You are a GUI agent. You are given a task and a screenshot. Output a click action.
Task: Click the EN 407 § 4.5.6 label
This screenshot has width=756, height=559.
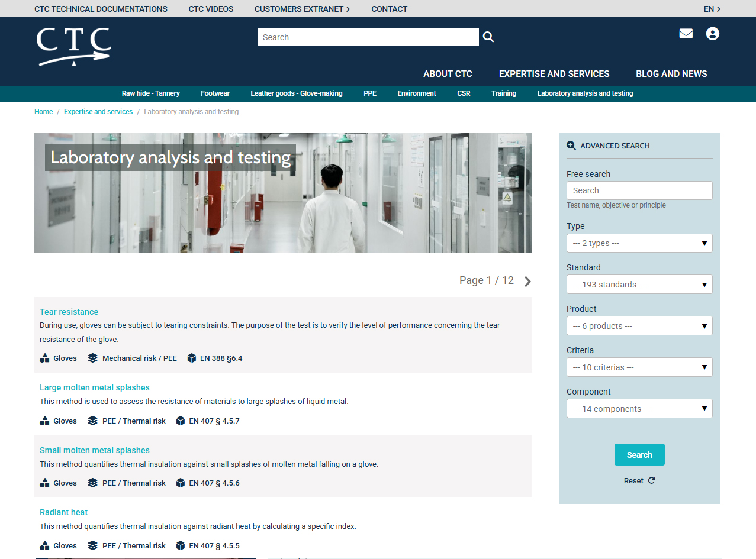[214, 483]
